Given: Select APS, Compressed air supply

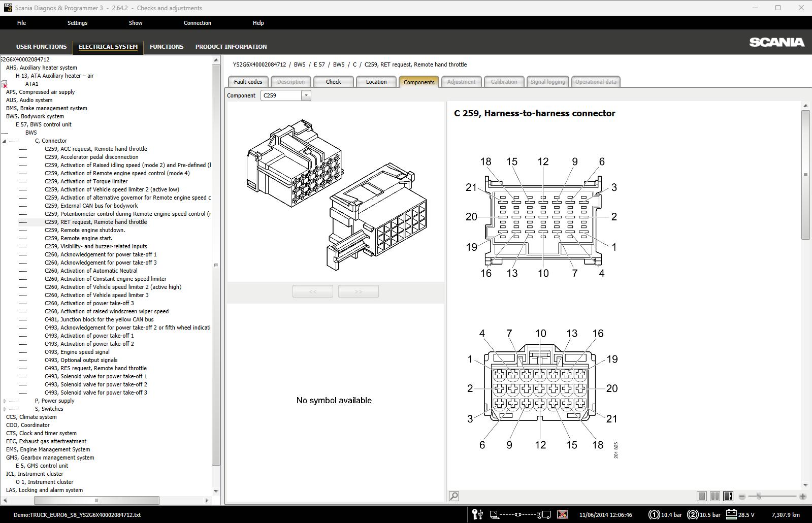Looking at the screenshot, I should [x=41, y=92].
